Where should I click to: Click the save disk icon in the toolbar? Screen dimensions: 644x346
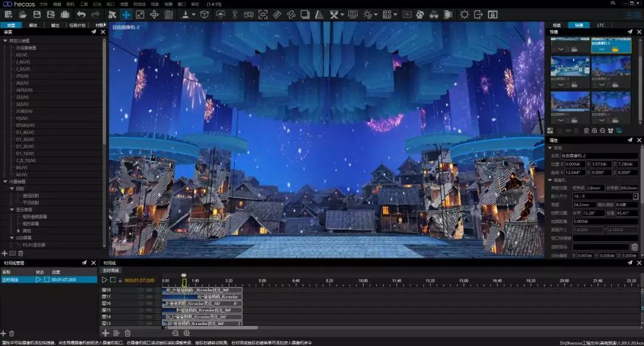tap(37, 15)
